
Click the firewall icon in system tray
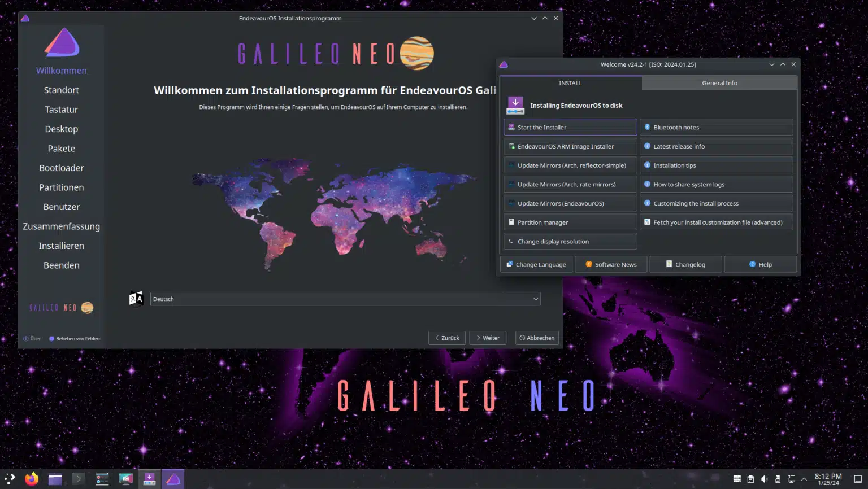737,479
